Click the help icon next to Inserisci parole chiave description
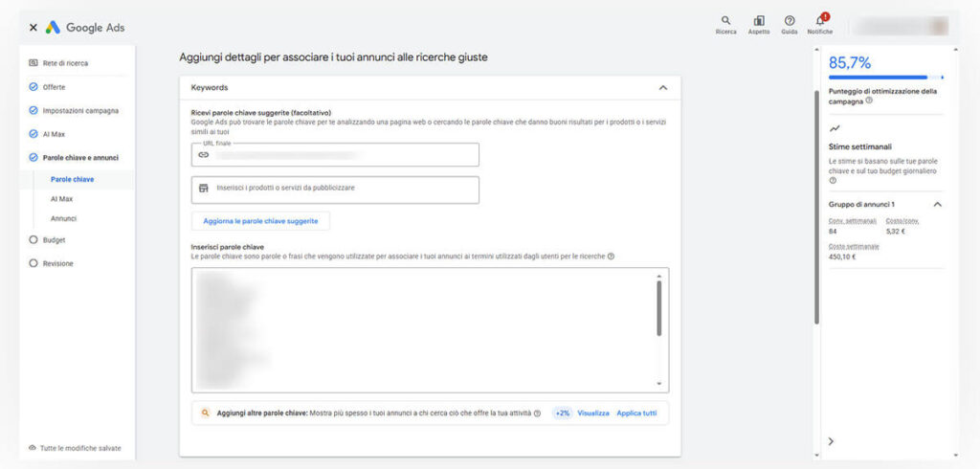The image size is (980, 469). click(611, 257)
